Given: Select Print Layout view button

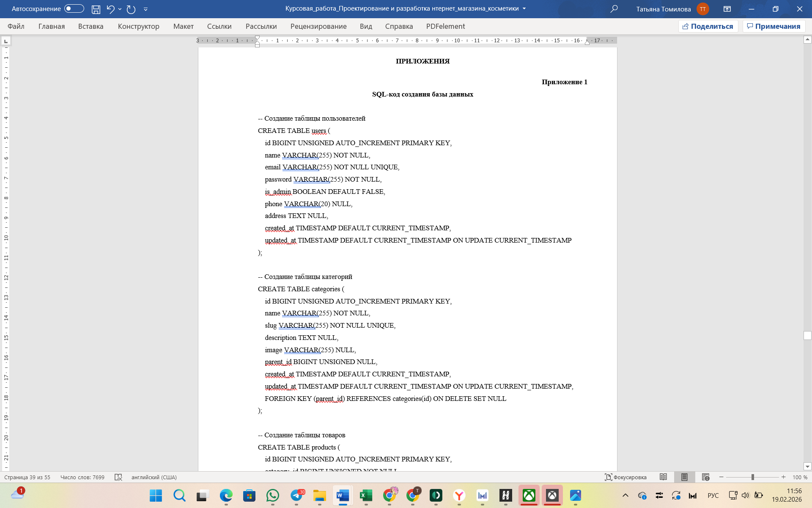Looking at the screenshot, I should [x=684, y=477].
